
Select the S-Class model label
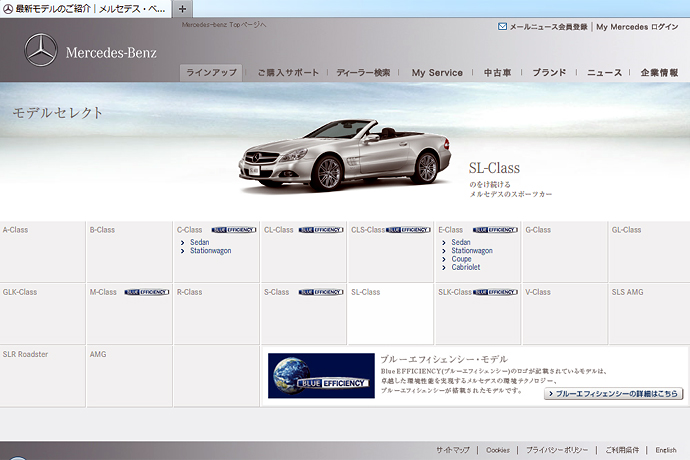coord(276,292)
